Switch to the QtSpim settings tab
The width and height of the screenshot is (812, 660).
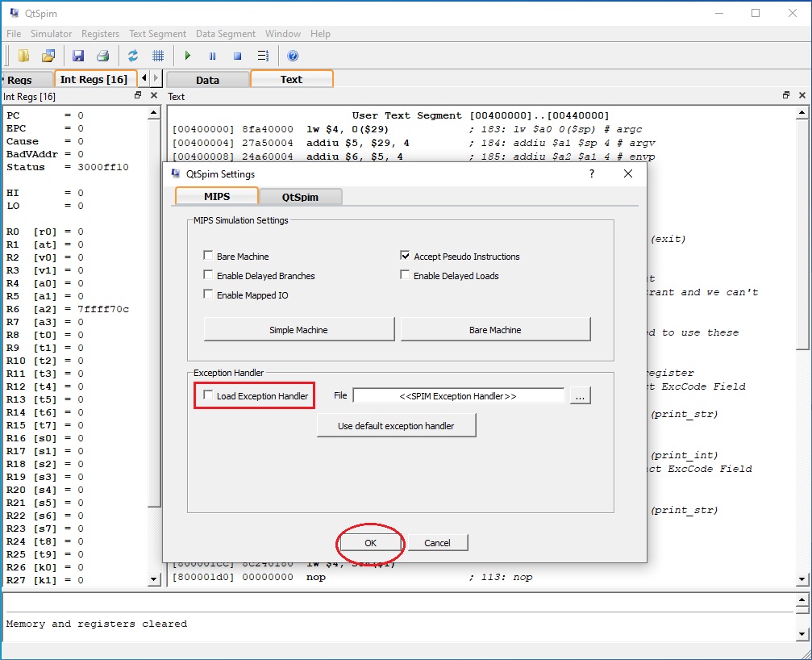point(300,198)
